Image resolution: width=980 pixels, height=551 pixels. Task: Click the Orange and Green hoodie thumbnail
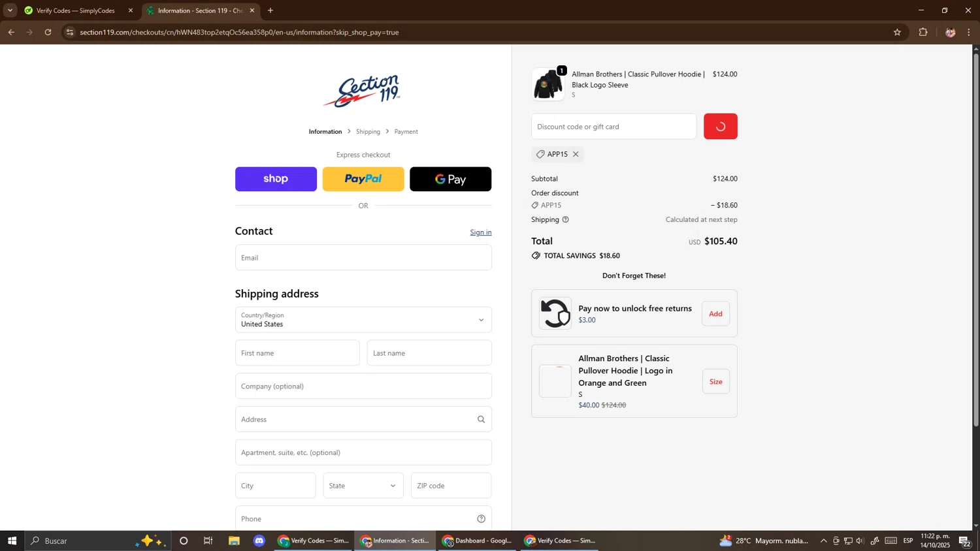[555, 381]
